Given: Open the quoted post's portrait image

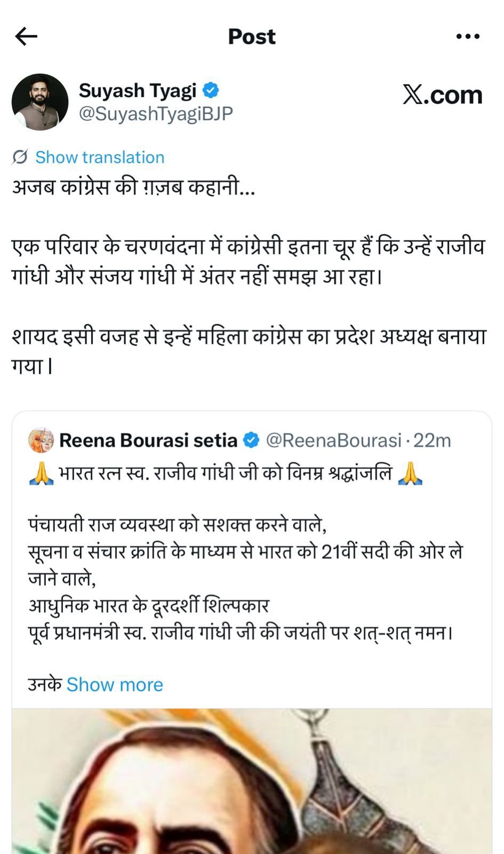Looking at the screenshot, I should click(252, 781).
